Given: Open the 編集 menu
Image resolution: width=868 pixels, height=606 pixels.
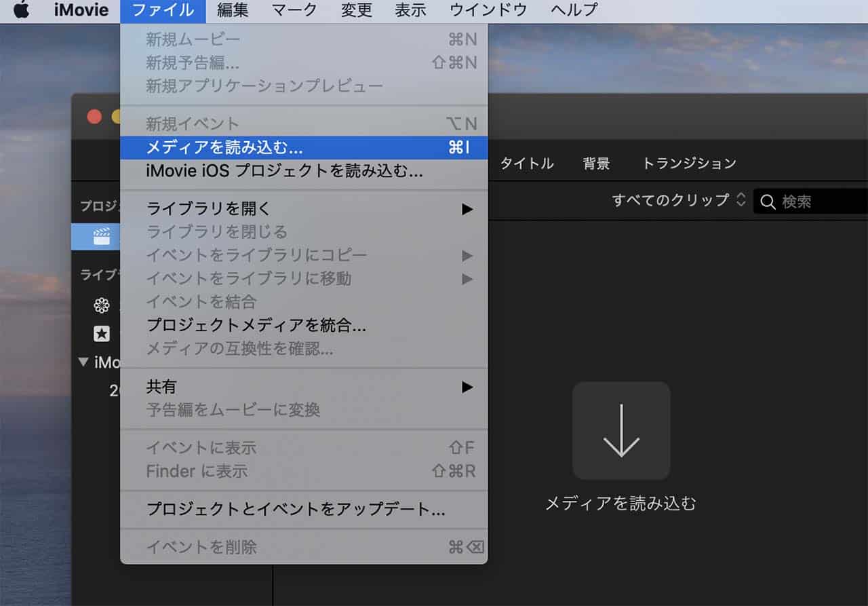Looking at the screenshot, I should (x=233, y=10).
